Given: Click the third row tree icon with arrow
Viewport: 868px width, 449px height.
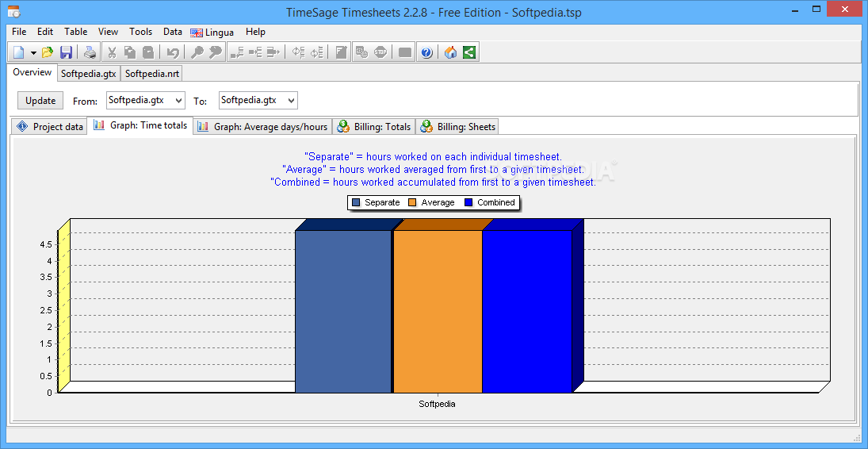Looking at the screenshot, I should point(273,52).
